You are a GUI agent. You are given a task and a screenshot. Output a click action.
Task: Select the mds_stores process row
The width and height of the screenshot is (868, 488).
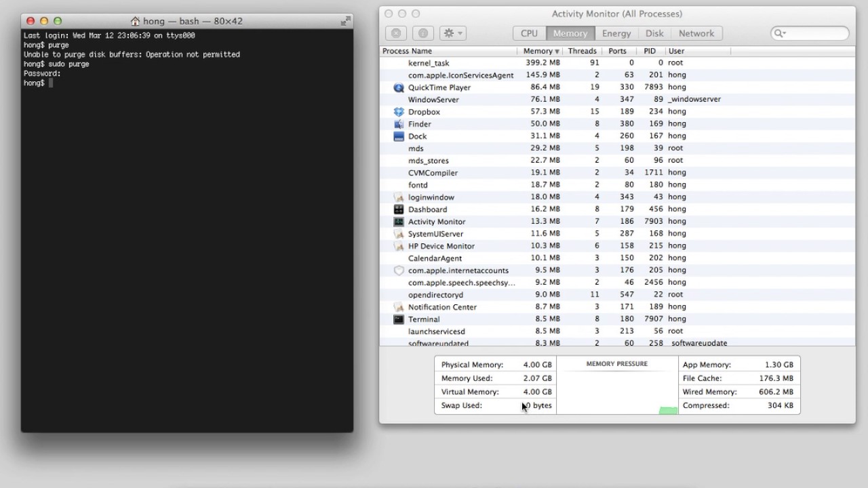(617, 161)
